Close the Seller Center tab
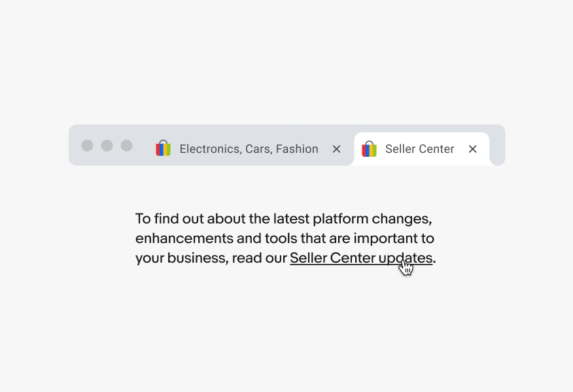Viewport: 573px width, 392px height. coord(473,149)
